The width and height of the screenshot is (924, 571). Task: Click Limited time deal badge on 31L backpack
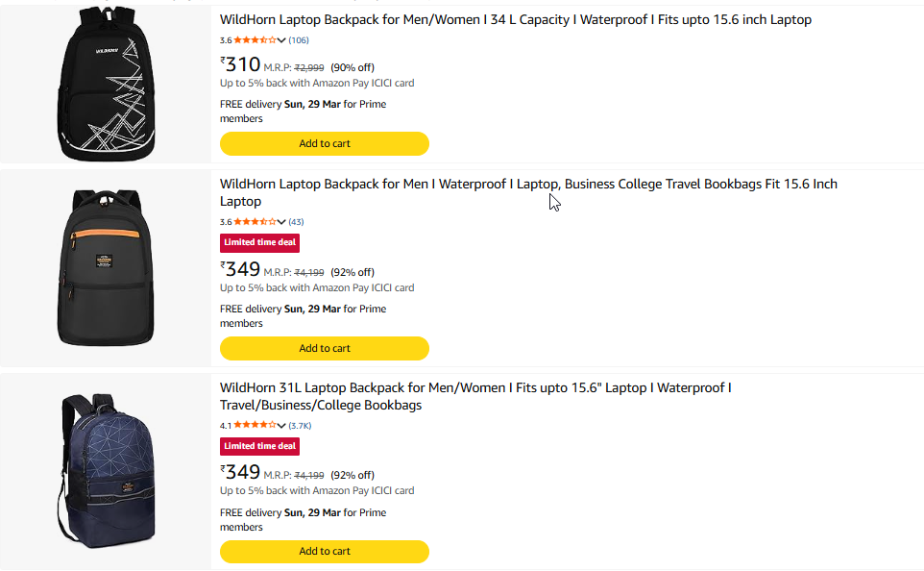tap(259, 446)
